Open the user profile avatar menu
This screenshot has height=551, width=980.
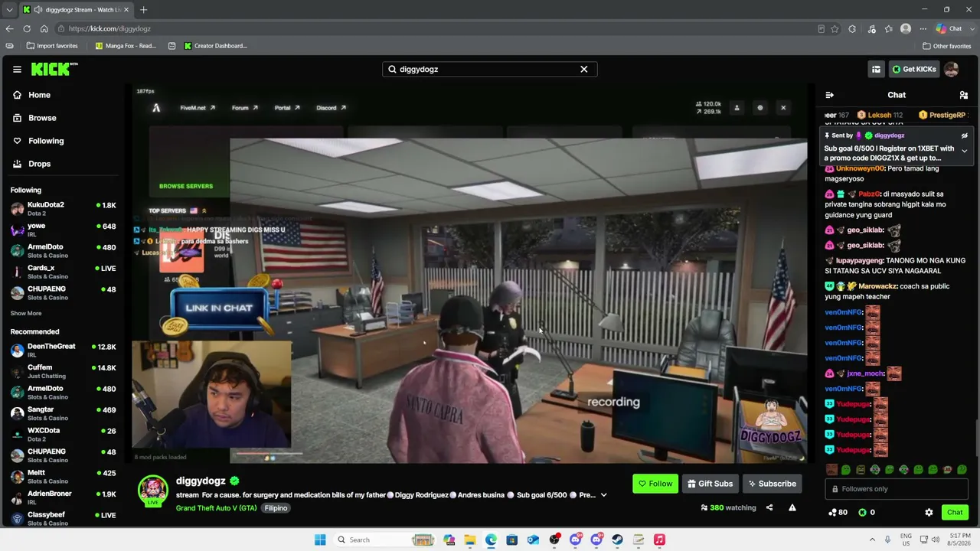(x=952, y=69)
